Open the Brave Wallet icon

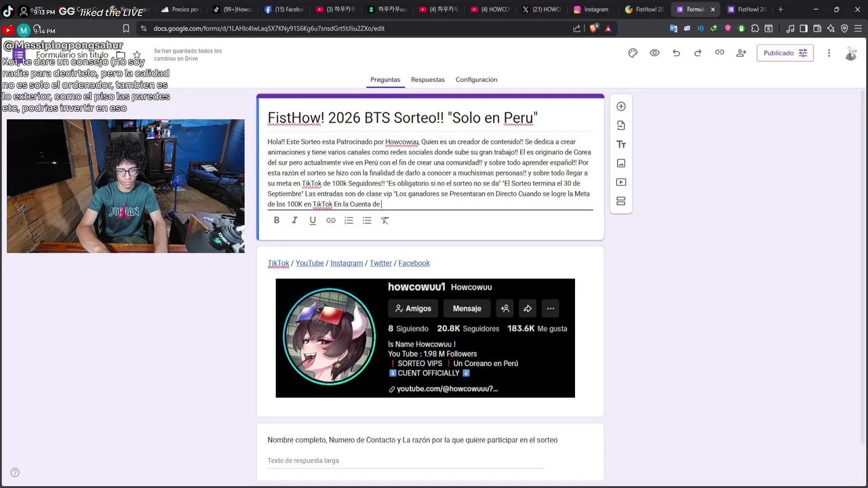[x=817, y=28]
